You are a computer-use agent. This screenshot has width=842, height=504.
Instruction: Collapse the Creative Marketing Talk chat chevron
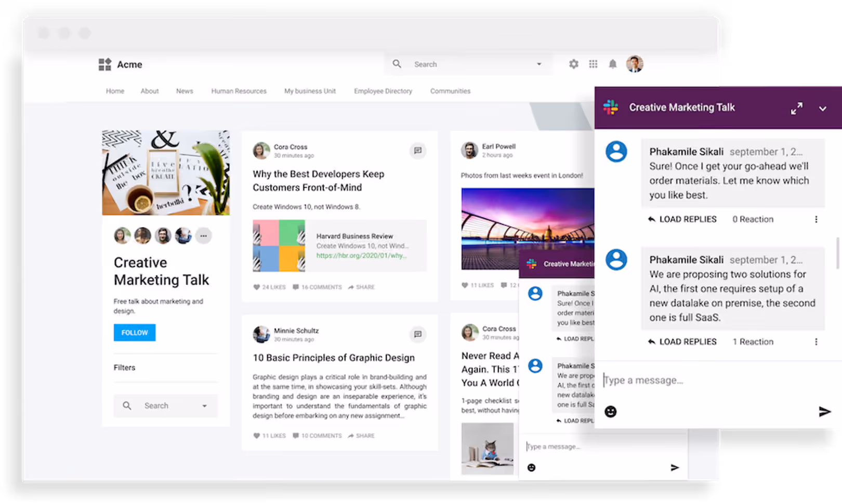(822, 109)
